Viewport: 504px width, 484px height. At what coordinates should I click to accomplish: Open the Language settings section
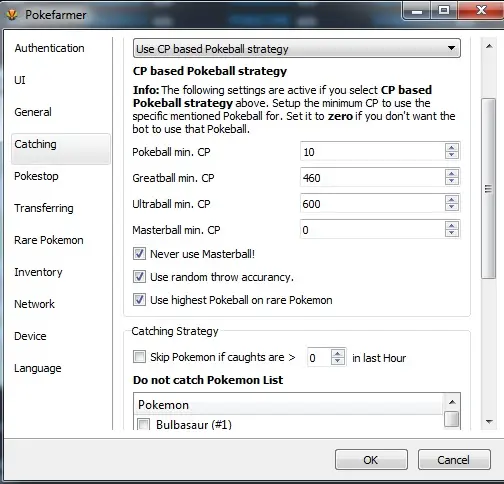coord(38,368)
